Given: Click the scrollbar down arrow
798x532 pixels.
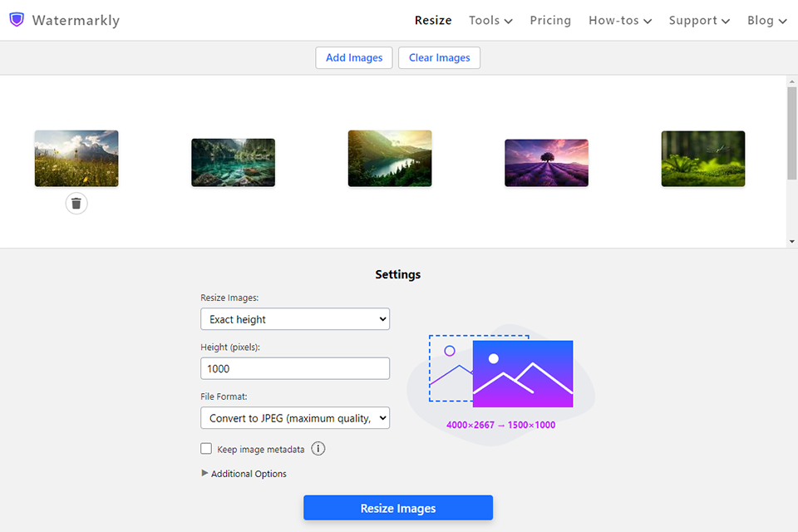Looking at the screenshot, I should pos(791,241).
